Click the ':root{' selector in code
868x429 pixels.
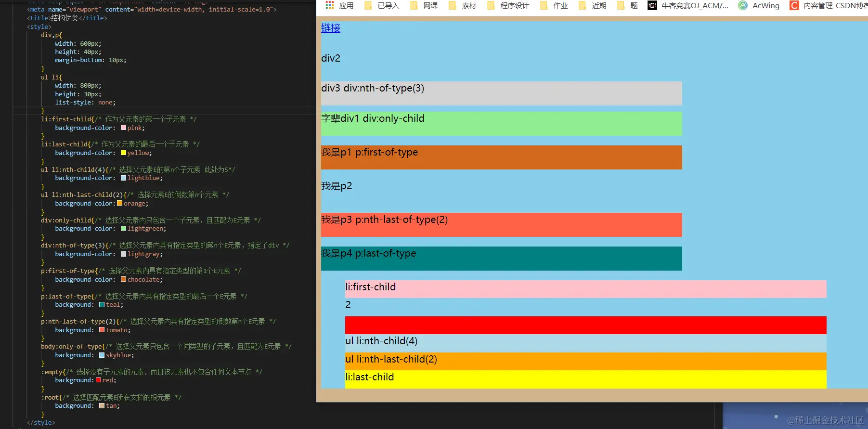click(52, 397)
